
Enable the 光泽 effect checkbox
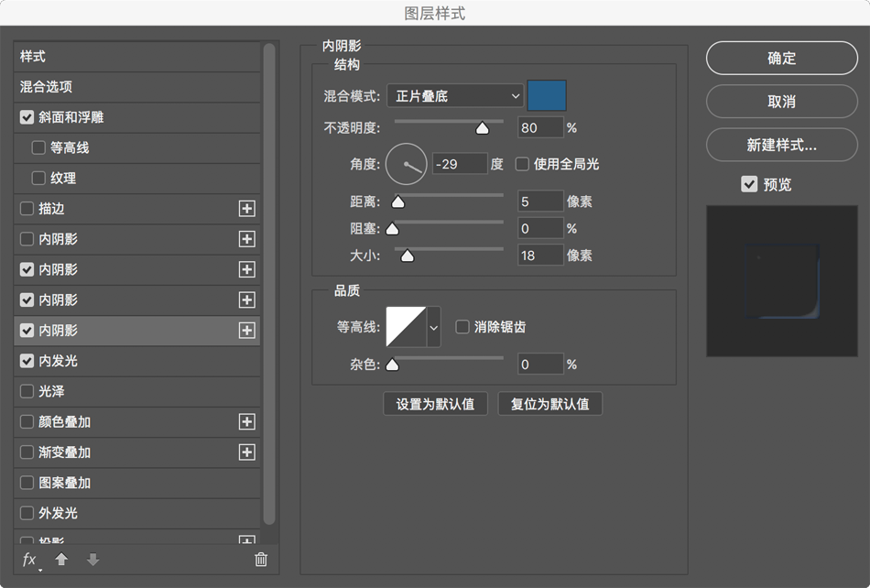point(27,391)
